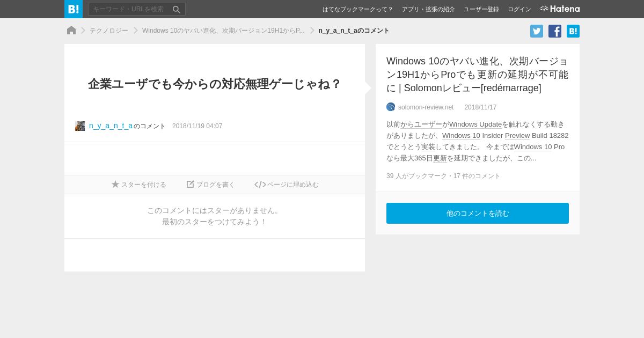
Task: Open Windows 10 article breadcrumb link
Action: 223,31
